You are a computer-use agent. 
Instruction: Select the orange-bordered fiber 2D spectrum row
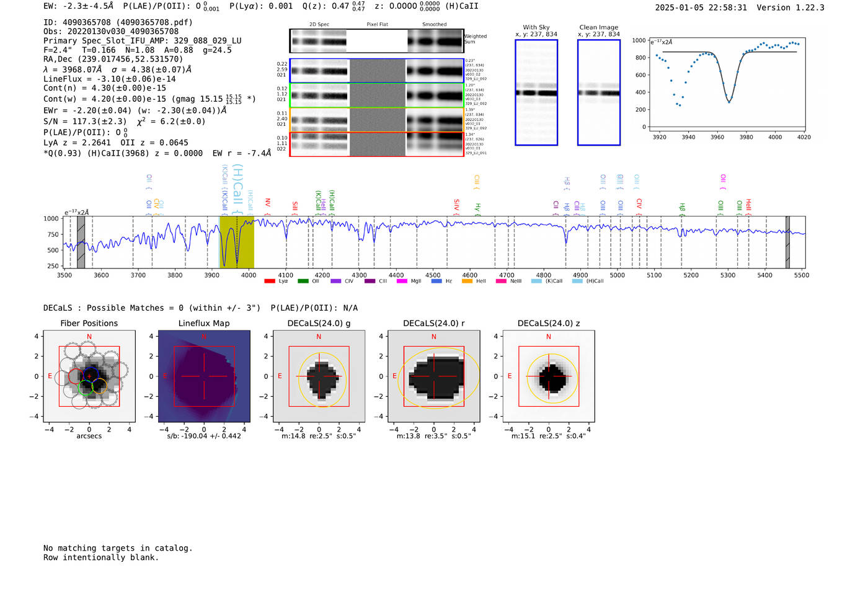(377, 120)
